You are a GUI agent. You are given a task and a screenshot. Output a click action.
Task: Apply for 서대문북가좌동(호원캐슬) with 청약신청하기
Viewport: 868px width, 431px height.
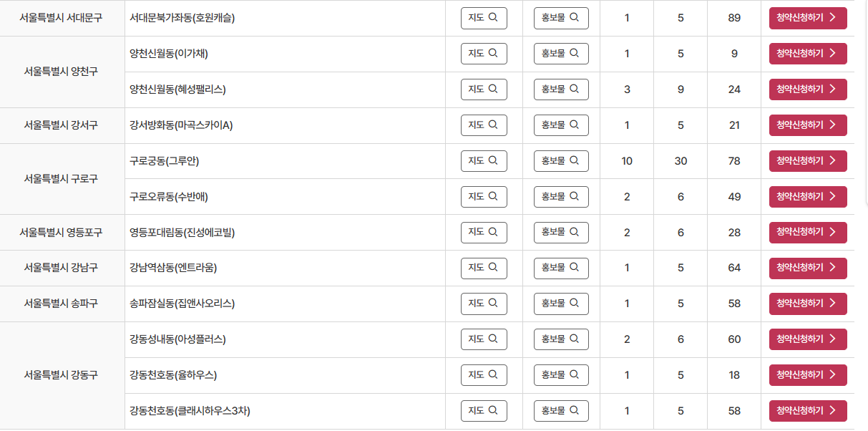(x=808, y=18)
